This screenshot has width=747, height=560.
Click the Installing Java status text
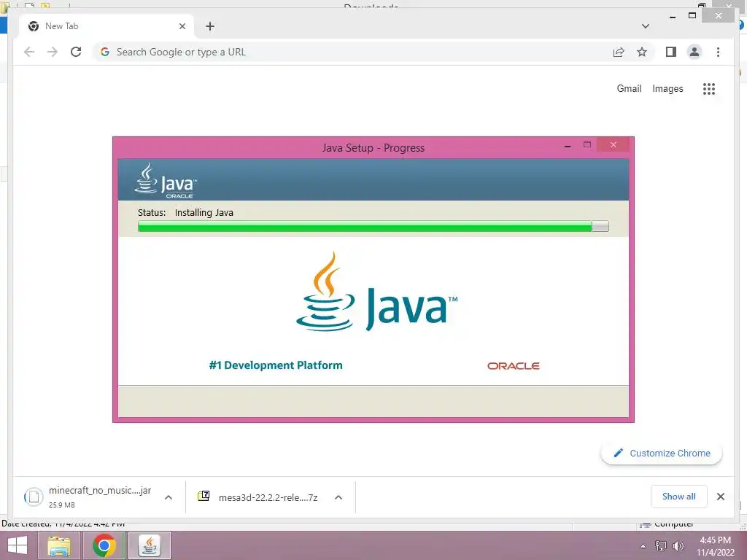point(204,212)
